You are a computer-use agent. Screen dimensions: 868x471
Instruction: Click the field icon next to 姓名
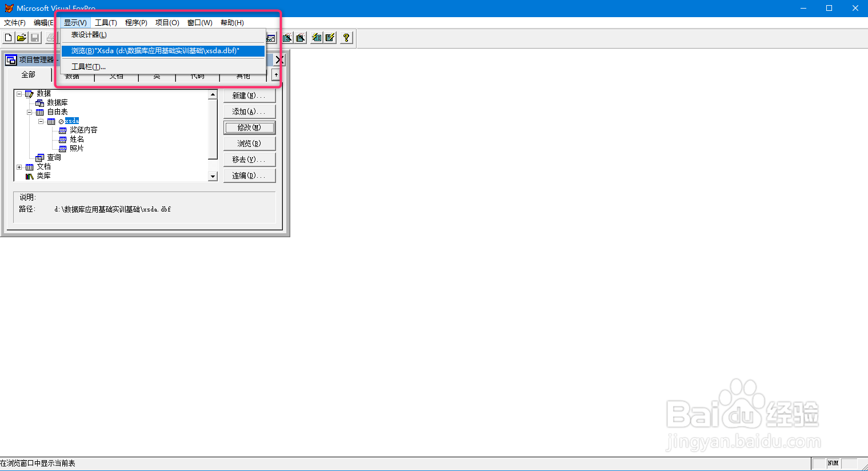click(62, 139)
